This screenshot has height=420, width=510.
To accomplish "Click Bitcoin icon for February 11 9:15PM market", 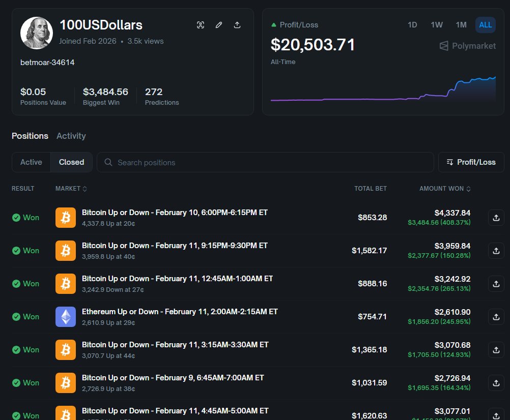I will pos(65,251).
